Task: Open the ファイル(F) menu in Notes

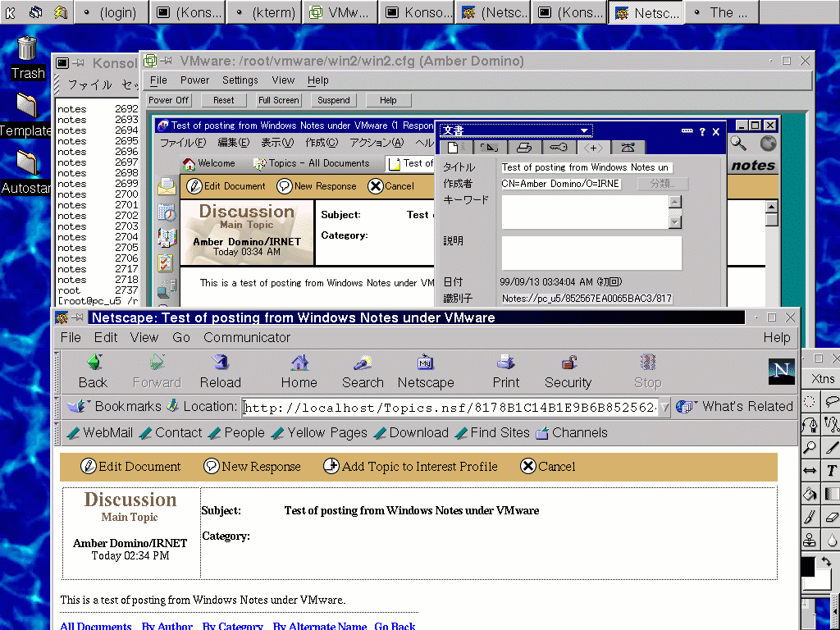Action: click(183, 143)
